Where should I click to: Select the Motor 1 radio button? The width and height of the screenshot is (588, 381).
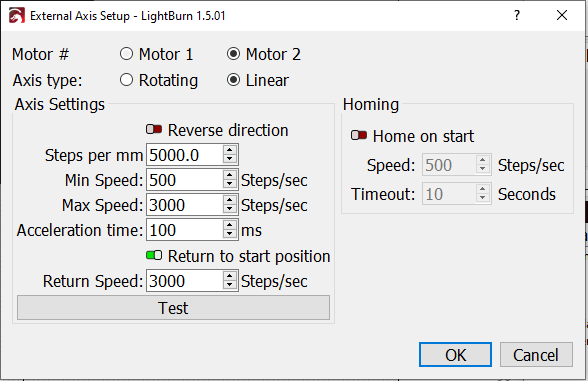[126, 54]
